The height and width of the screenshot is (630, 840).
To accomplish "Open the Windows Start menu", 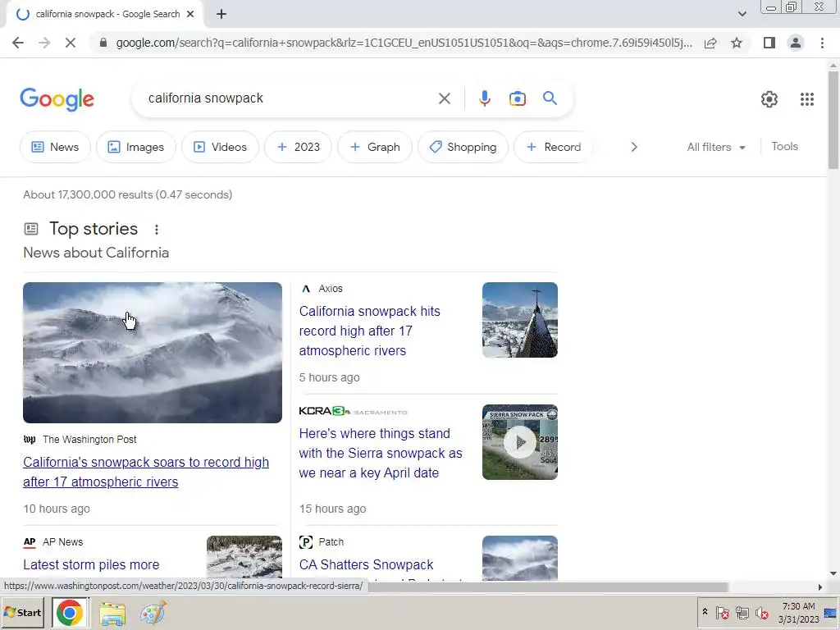I will pyautogui.click(x=22, y=612).
